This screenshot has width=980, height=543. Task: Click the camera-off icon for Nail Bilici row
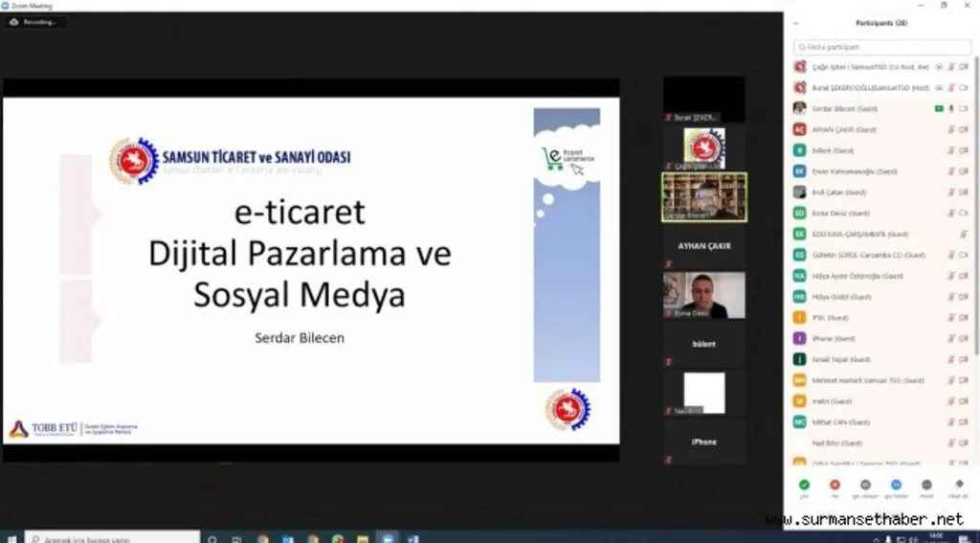tap(963, 442)
